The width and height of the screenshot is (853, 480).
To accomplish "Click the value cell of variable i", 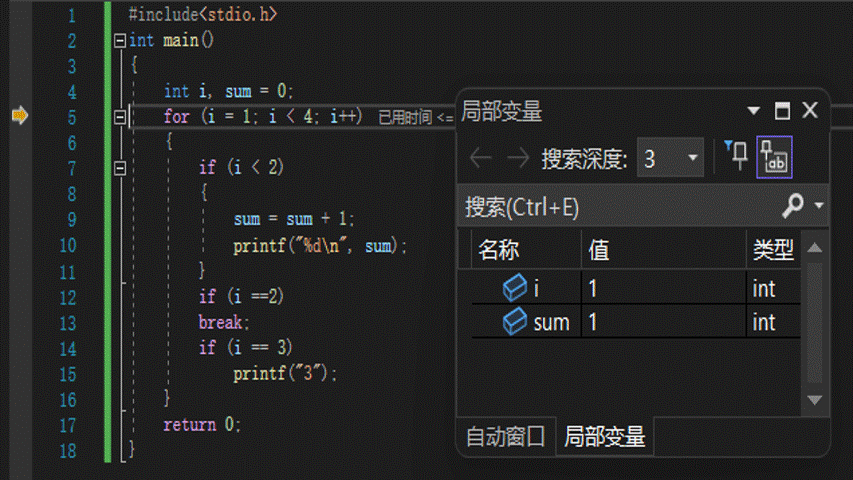I will tap(664, 287).
